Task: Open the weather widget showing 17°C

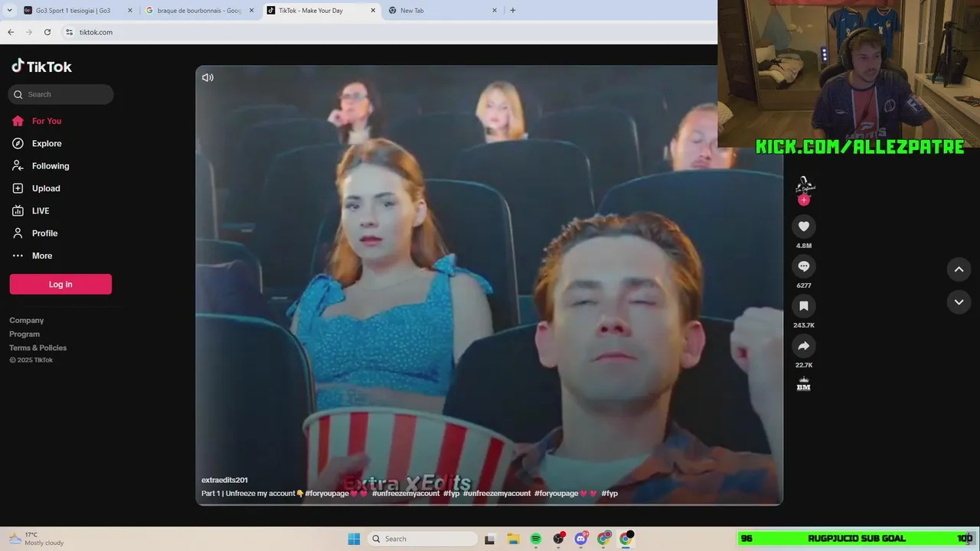Action: point(35,539)
